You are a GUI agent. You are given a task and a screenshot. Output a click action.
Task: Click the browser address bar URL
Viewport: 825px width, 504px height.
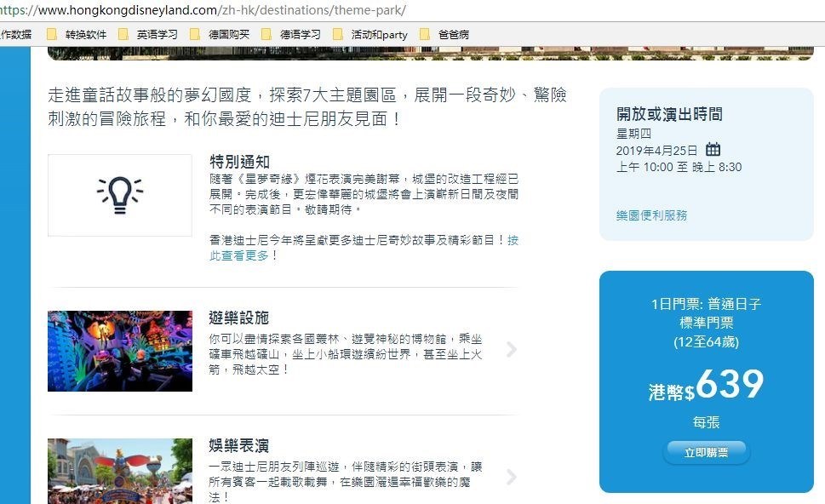pyautogui.click(x=204, y=10)
